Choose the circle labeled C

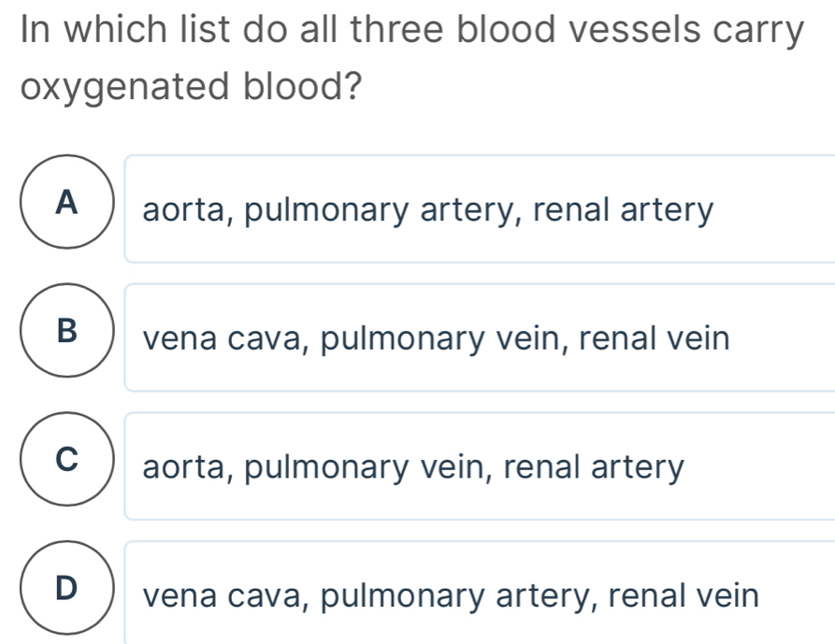pos(65,459)
